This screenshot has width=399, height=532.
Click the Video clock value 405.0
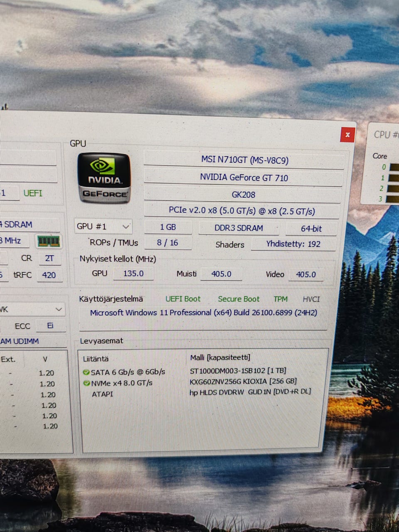coord(305,274)
